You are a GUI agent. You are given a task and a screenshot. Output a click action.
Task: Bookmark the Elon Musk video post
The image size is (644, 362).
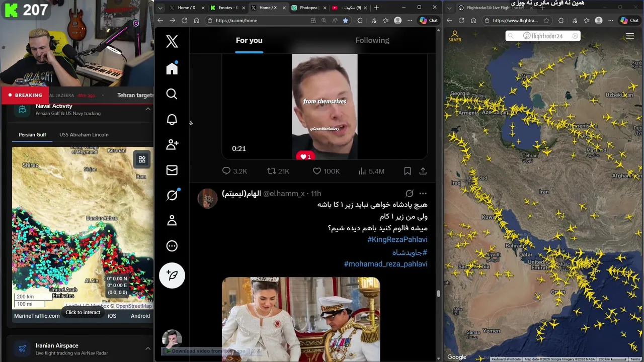408,171
